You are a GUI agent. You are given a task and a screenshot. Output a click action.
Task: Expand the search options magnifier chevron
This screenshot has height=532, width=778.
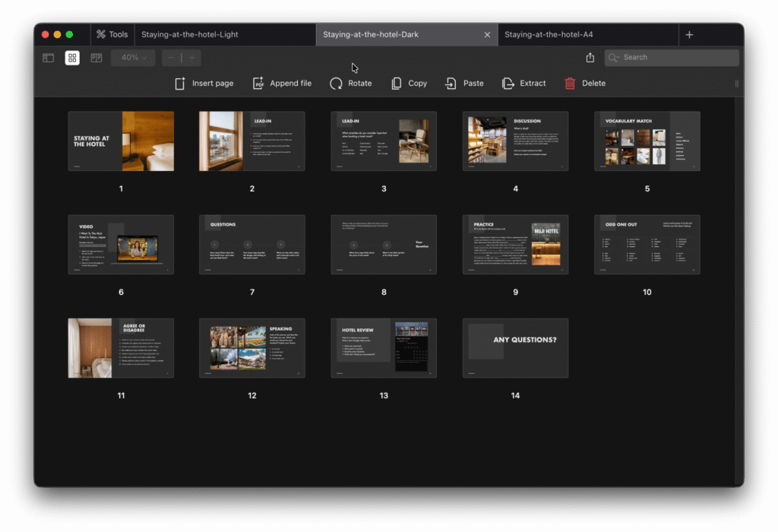[615, 58]
